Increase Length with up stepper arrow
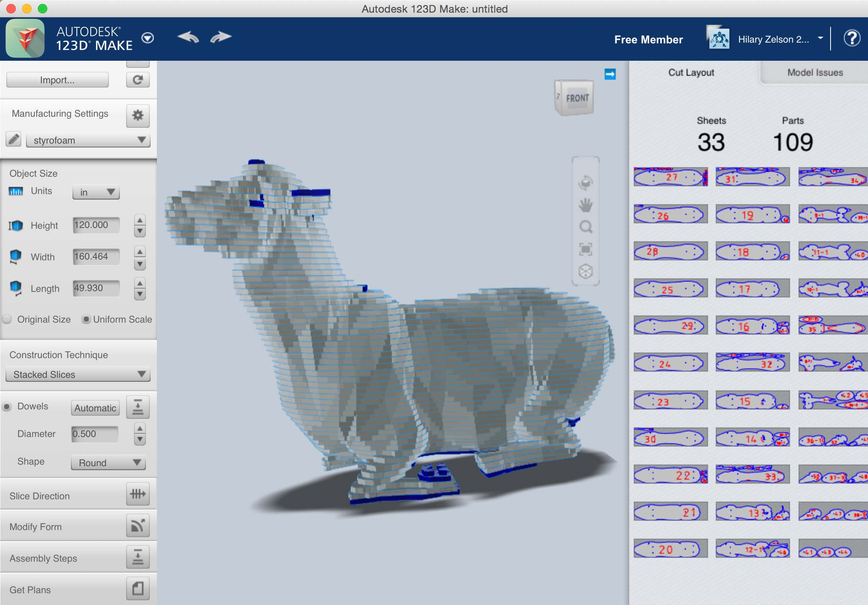 point(140,282)
